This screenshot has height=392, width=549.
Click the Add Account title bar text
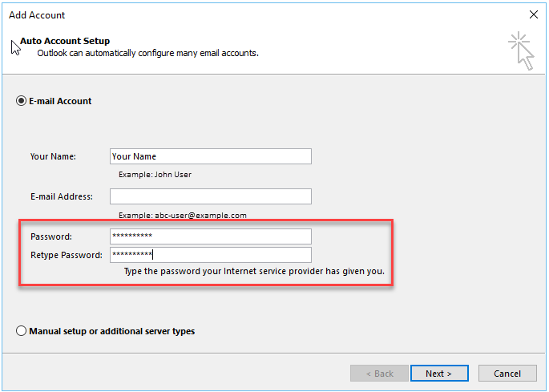coord(37,15)
